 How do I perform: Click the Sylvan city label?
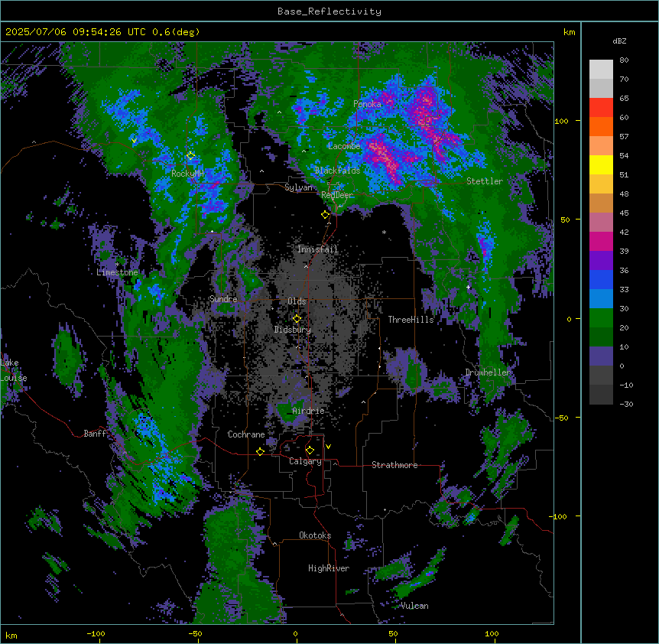(298, 187)
